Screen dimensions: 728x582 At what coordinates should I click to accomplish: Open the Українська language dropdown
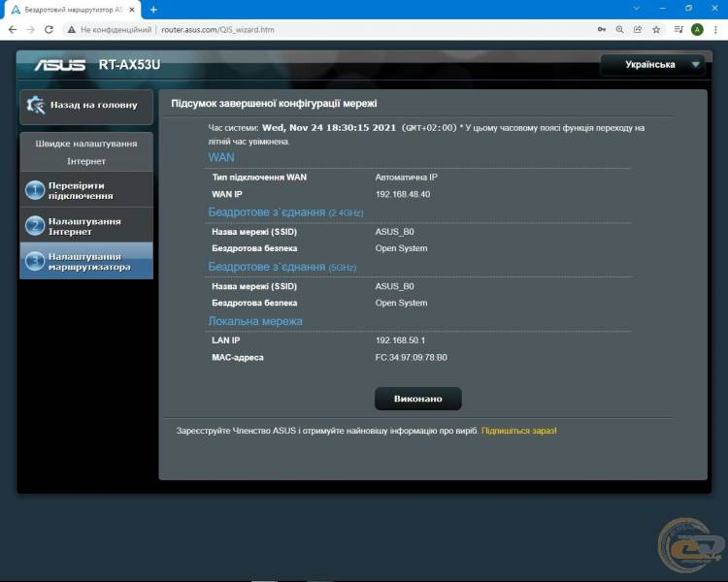[x=652, y=65]
